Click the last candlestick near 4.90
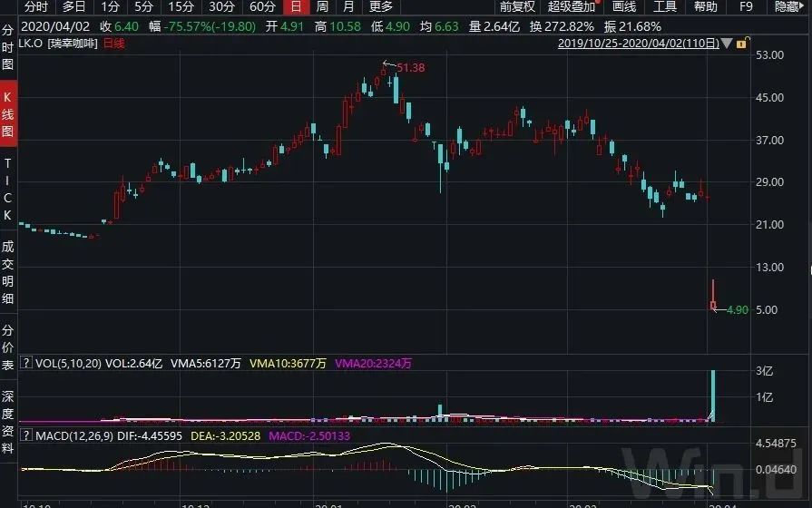The height and width of the screenshot is (508, 812). click(713, 295)
